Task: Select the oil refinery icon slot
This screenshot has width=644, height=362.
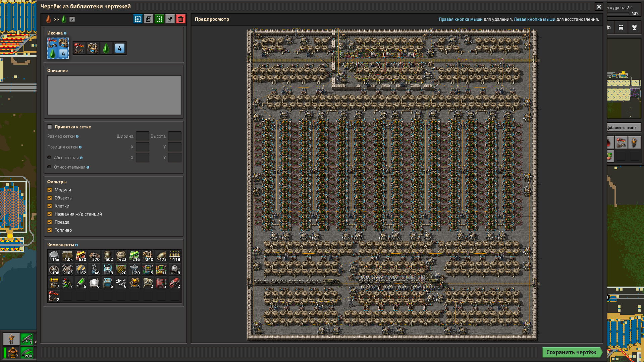Action: pos(93,48)
